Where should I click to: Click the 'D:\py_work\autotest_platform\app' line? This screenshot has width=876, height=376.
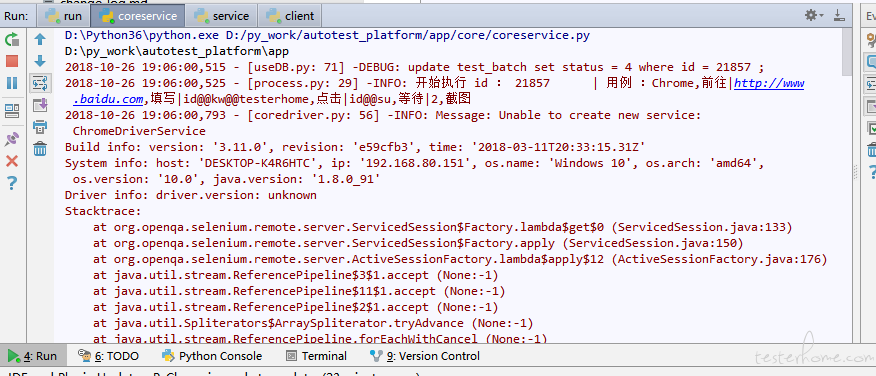coord(177,51)
